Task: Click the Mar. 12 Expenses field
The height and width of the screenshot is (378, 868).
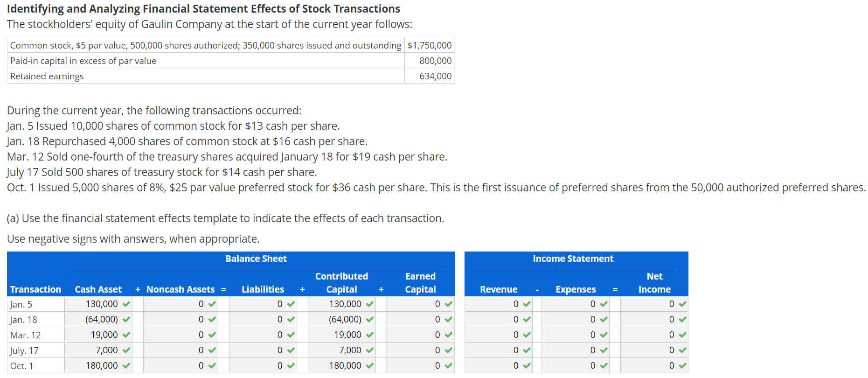Action: click(576, 335)
